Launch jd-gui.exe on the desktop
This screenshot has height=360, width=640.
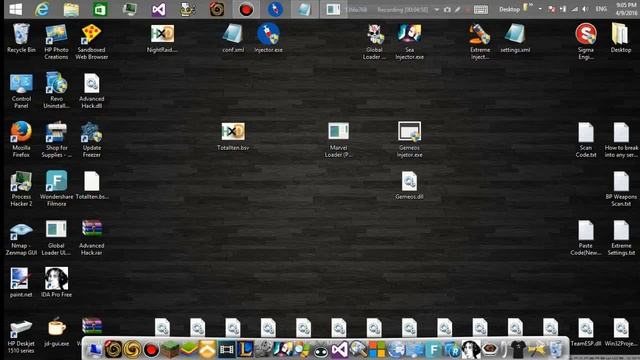coord(56,332)
